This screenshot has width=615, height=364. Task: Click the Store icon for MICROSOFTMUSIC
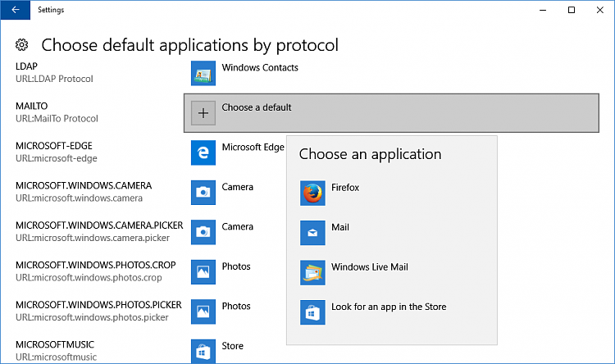tap(203, 351)
